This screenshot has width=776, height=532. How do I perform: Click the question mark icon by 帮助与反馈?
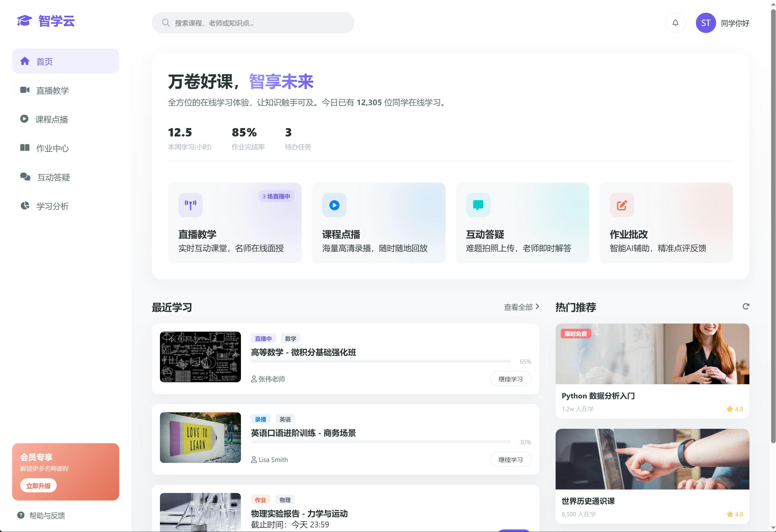pyautogui.click(x=21, y=515)
